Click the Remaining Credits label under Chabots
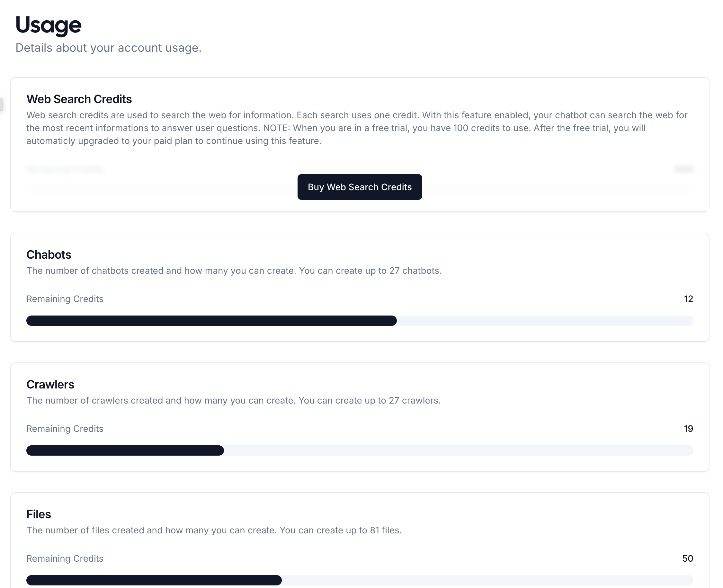This screenshot has width=723, height=588. pyautogui.click(x=65, y=299)
